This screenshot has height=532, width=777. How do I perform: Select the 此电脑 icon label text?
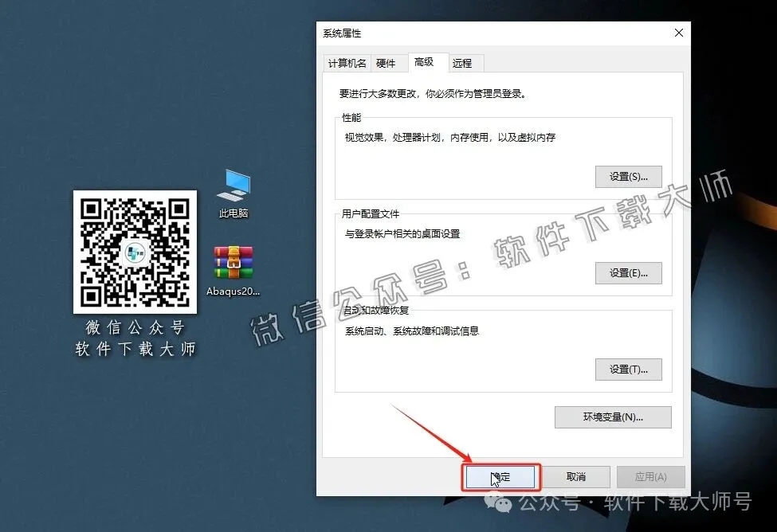pos(232,213)
